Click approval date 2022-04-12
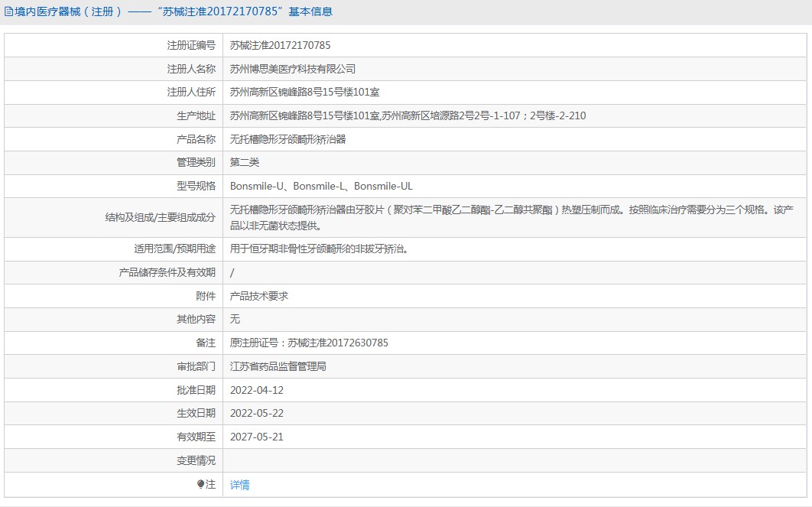 click(256, 390)
